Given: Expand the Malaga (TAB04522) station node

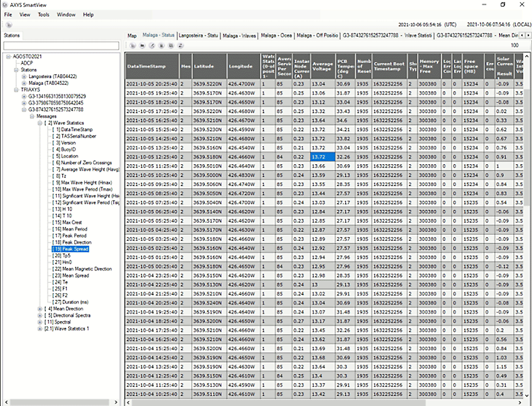Looking at the screenshot, I should click(x=24, y=83).
